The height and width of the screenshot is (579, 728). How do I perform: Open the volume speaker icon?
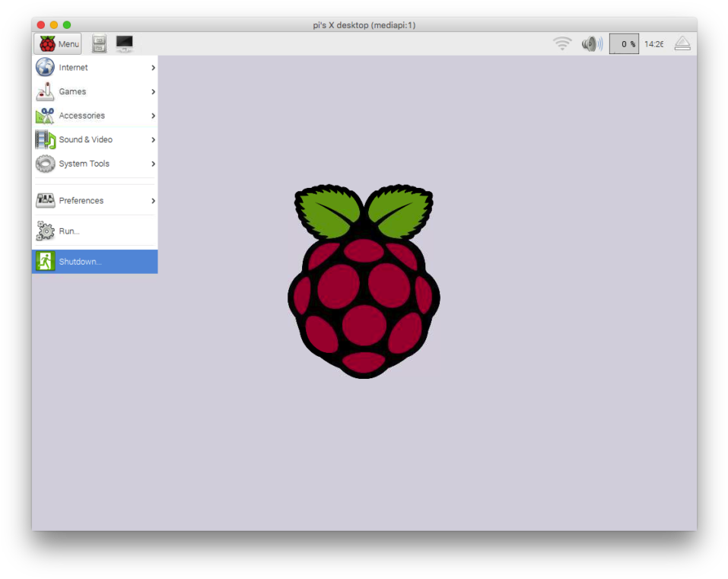coord(592,43)
